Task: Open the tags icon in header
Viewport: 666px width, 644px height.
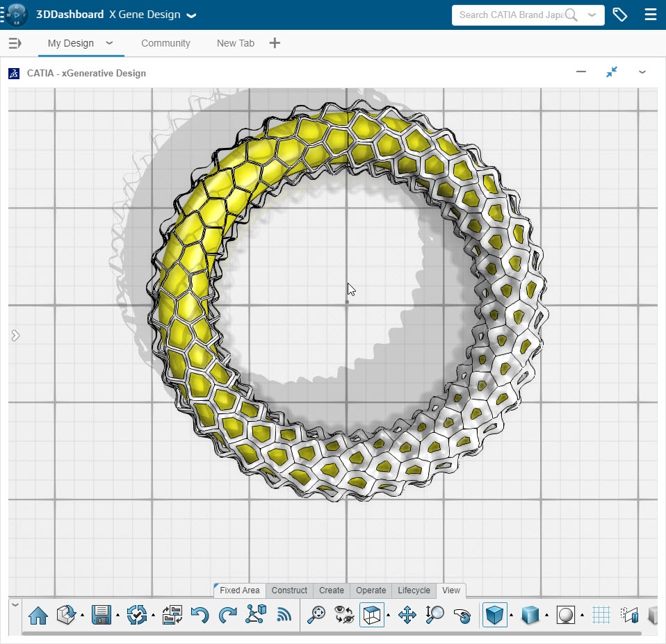Action: point(620,15)
